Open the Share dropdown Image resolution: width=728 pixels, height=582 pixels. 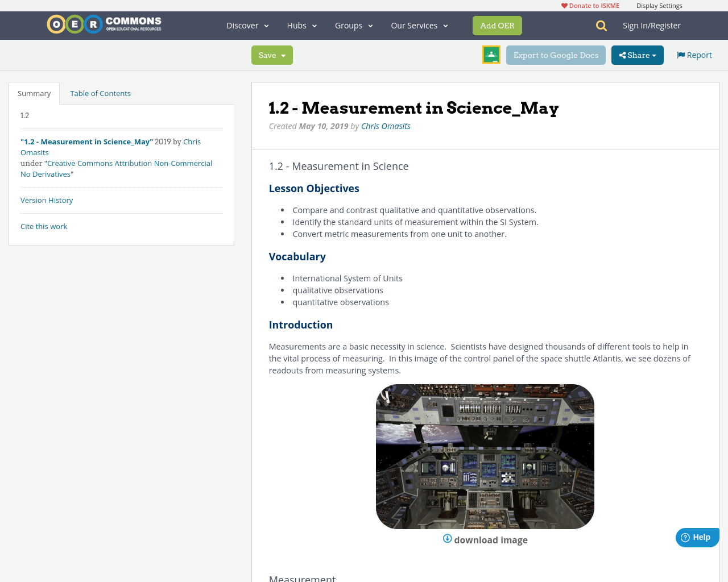click(x=637, y=55)
